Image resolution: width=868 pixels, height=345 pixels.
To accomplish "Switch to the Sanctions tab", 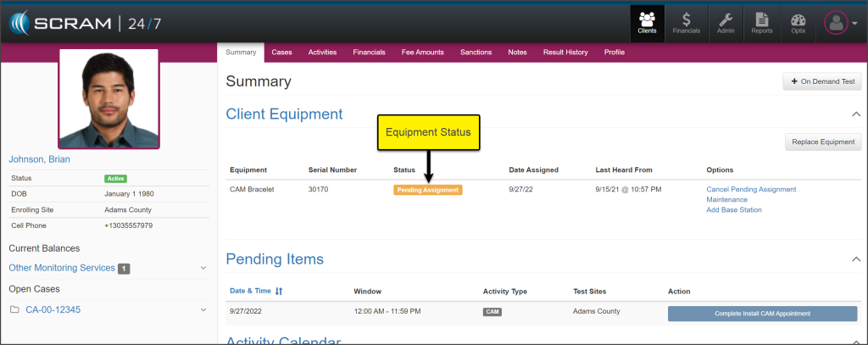I will tap(476, 53).
